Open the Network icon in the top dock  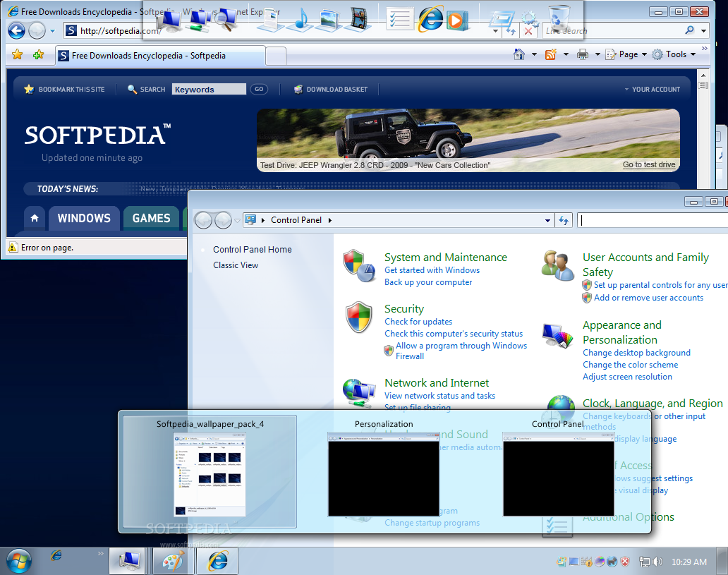tap(200, 20)
